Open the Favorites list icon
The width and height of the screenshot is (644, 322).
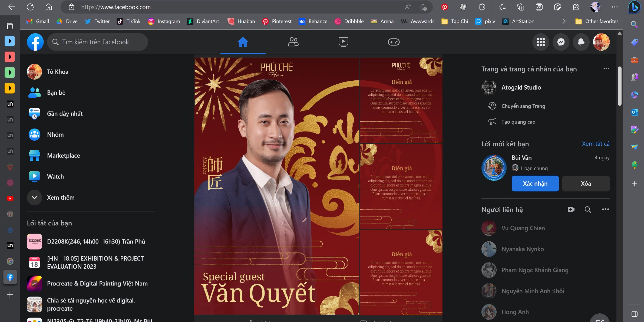pos(502,7)
